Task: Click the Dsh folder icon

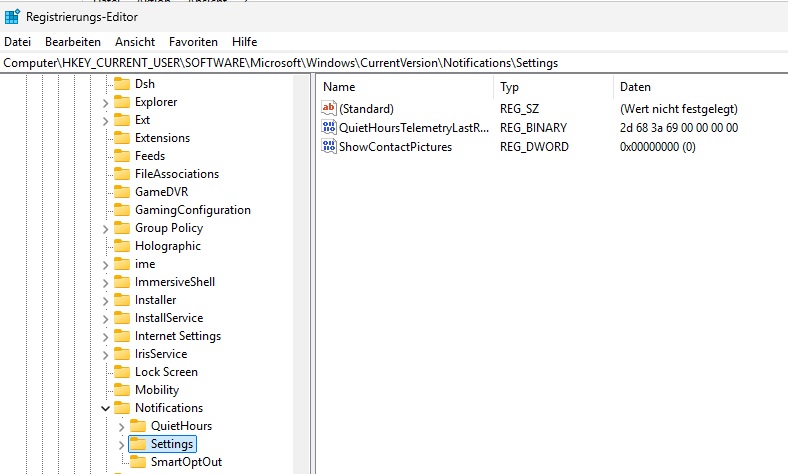Action: pyautogui.click(x=122, y=83)
